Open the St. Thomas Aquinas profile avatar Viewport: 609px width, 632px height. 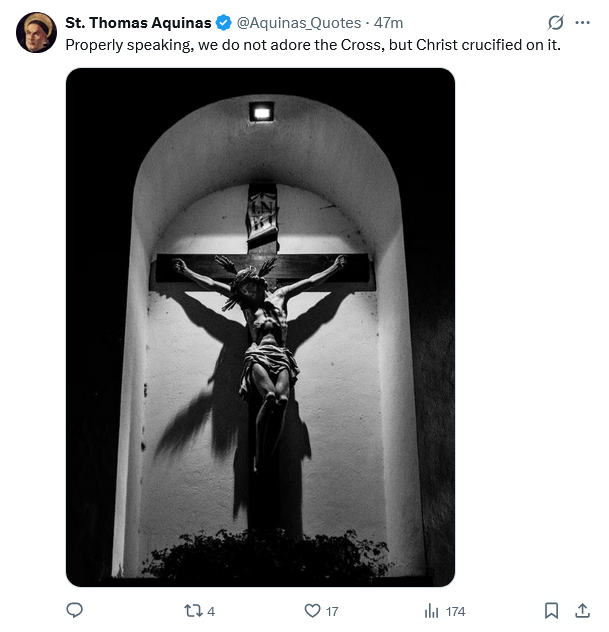(36, 32)
